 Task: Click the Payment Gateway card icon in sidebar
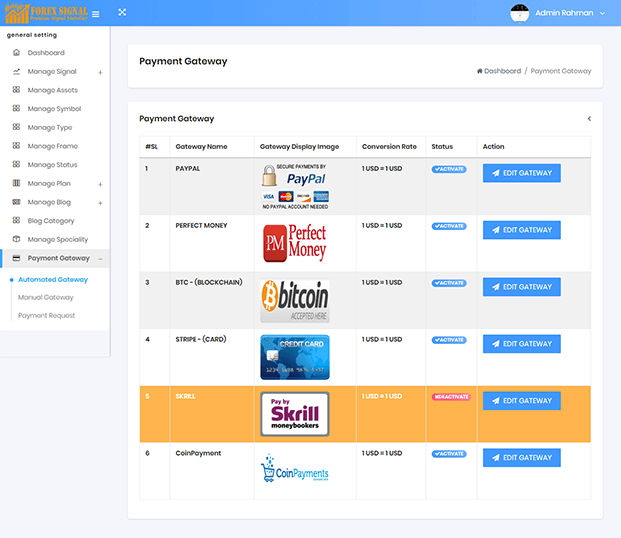[x=16, y=258]
